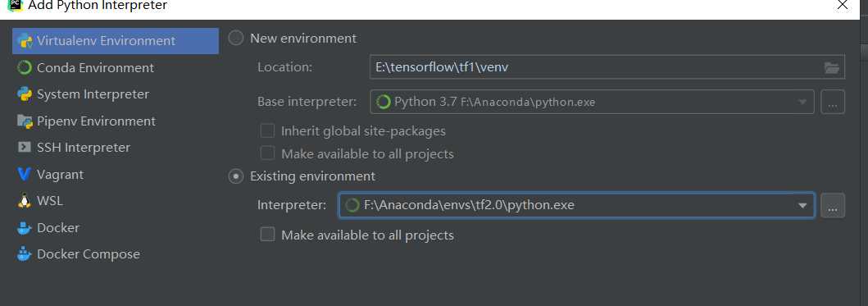Click the Conda Environment ring icon

pyautogui.click(x=25, y=67)
